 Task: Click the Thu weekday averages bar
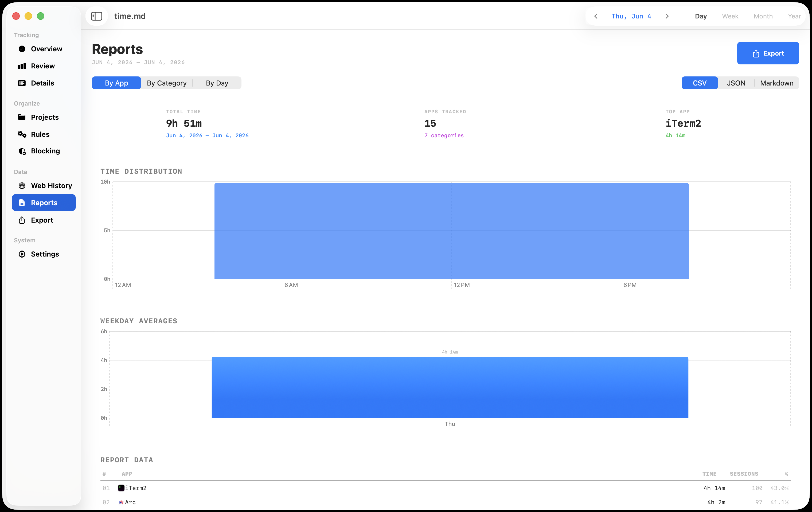click(x=450, y=387)
